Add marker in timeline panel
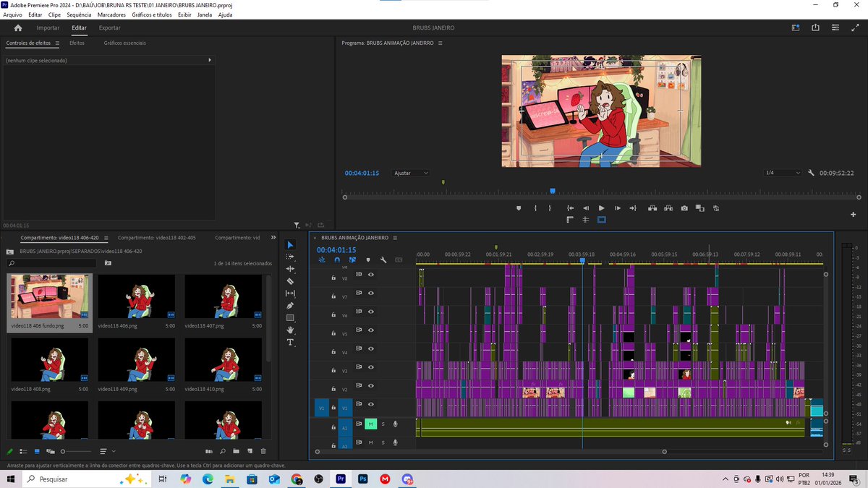This screenshot has width=868, height=488. pos(368,260)
